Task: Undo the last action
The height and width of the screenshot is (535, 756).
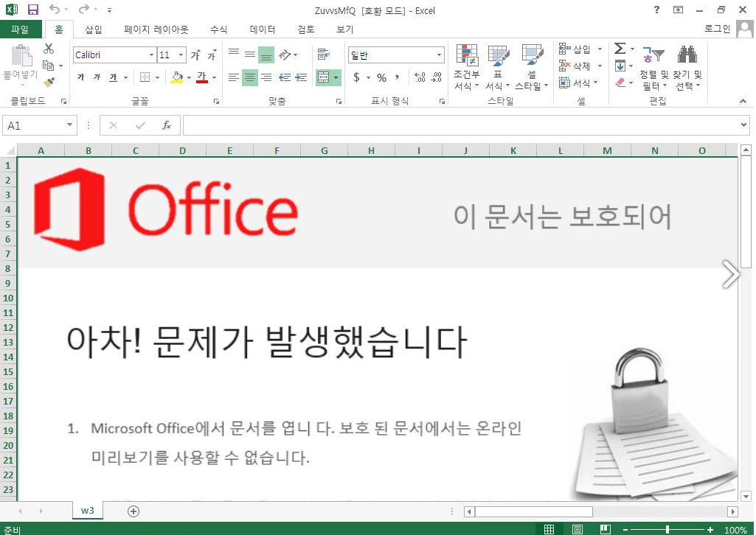Action: 55,9
